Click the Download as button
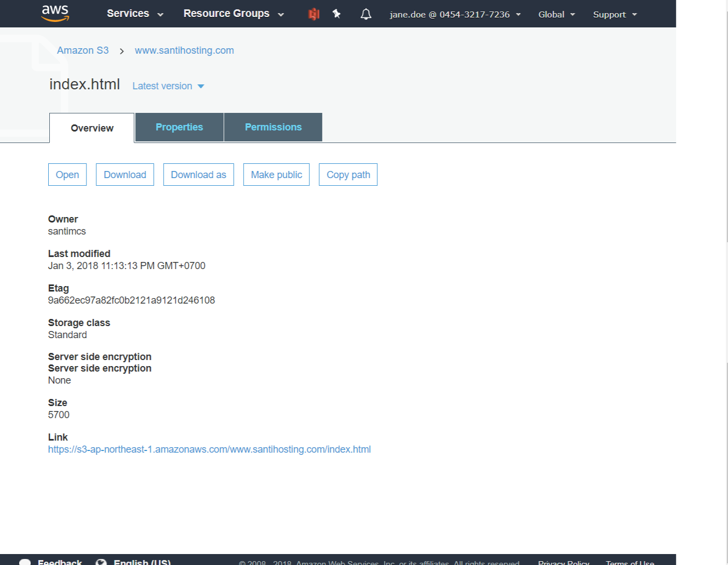 [198, 175]
